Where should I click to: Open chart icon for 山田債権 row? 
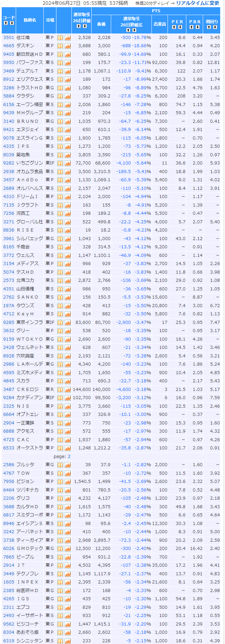click(x=68, y=289)
